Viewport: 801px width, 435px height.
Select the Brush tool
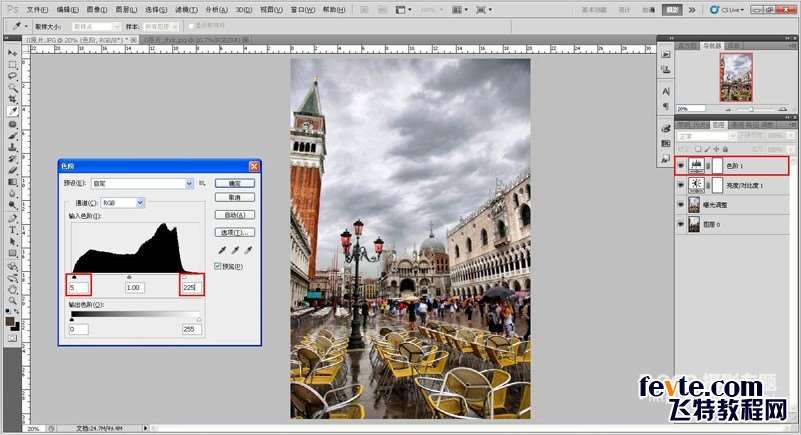[13, 136]
